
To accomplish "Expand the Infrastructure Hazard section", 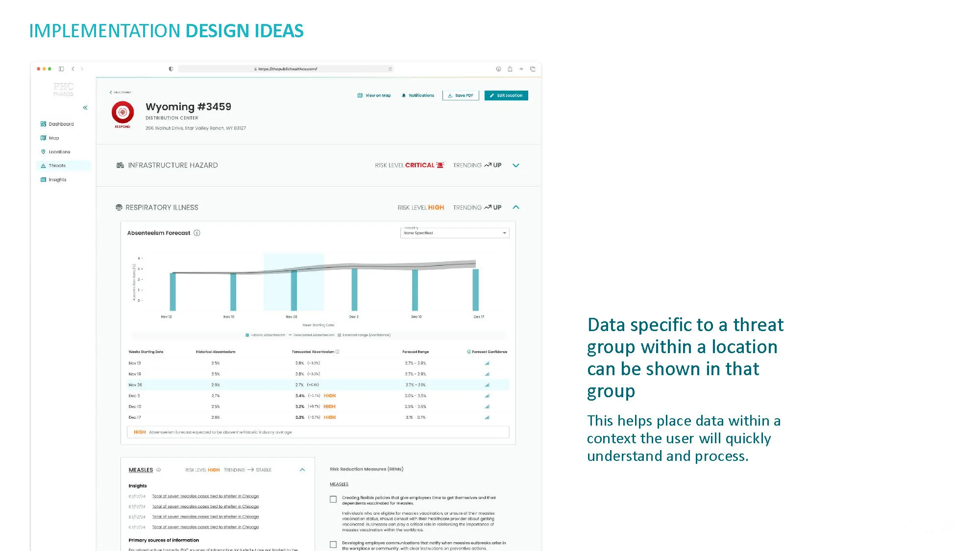I will 515,166.
